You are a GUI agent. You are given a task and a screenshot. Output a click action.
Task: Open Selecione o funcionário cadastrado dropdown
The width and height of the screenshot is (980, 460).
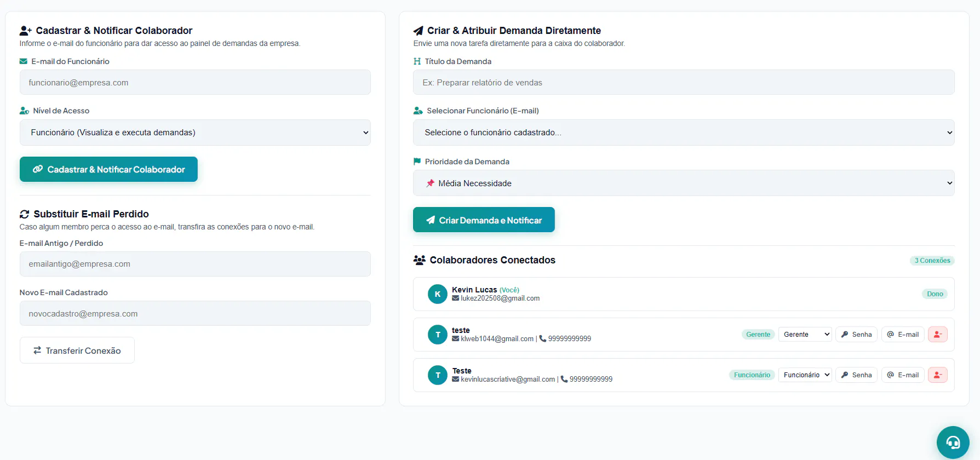pyautogui.click(x=684, y=133)
